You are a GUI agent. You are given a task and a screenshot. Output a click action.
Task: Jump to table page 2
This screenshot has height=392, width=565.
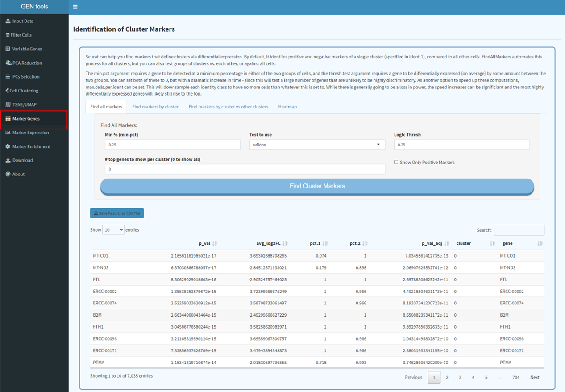[447, 377]
